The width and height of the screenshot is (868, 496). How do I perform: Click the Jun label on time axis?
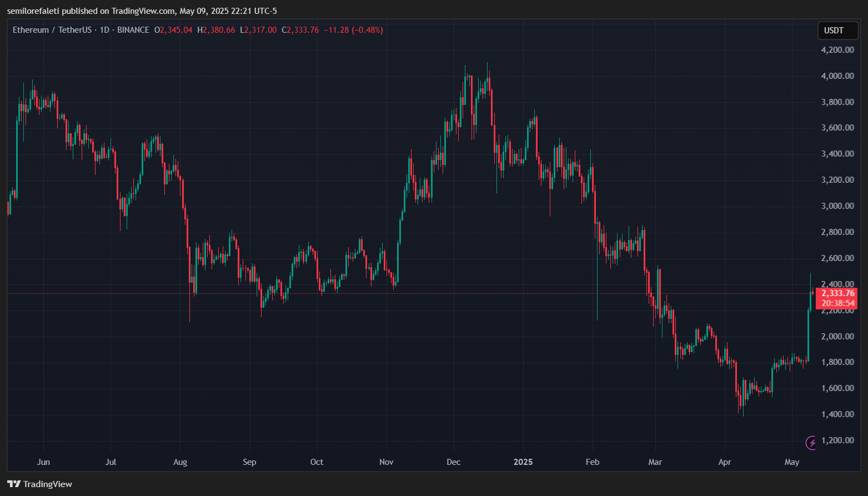point(43,462)
